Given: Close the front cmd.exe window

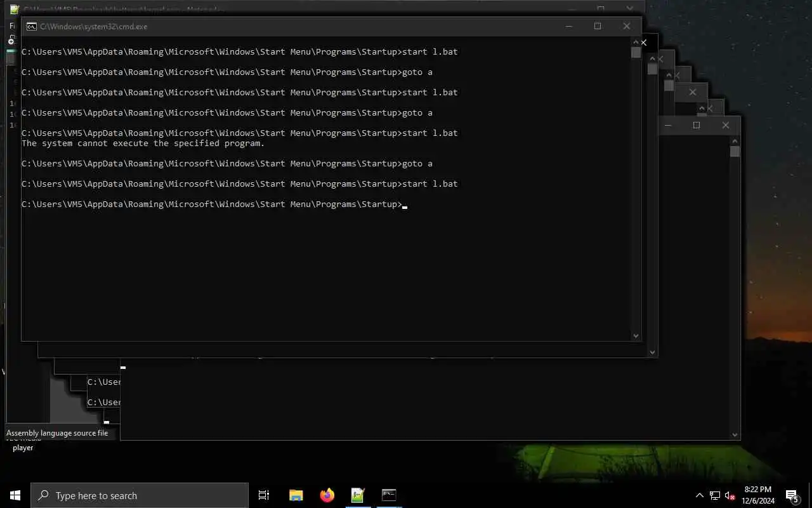Looking at the screenshot, I should pos(627,26).
